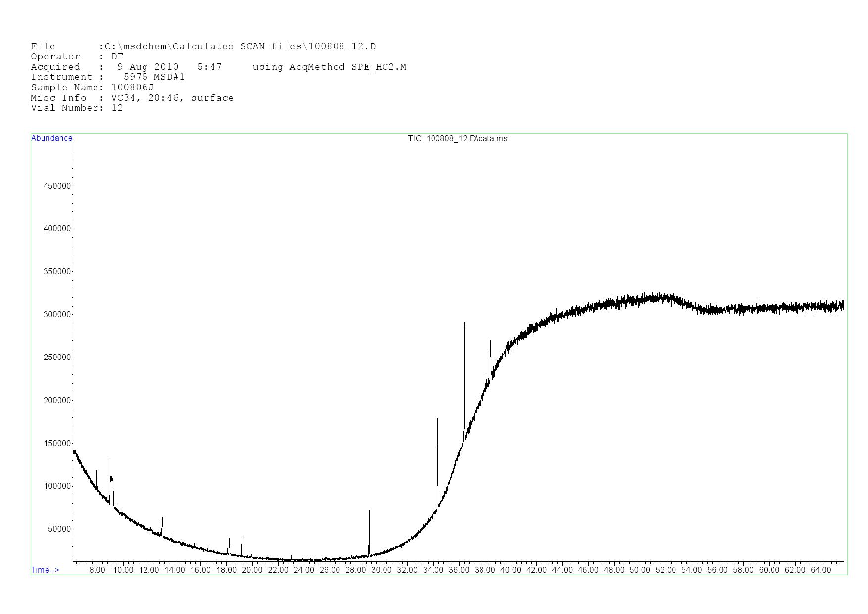868x614 pixels.
Task: Click the TIC: 100808_12.D\data.ms chart title
Action: tap(457, 139)
